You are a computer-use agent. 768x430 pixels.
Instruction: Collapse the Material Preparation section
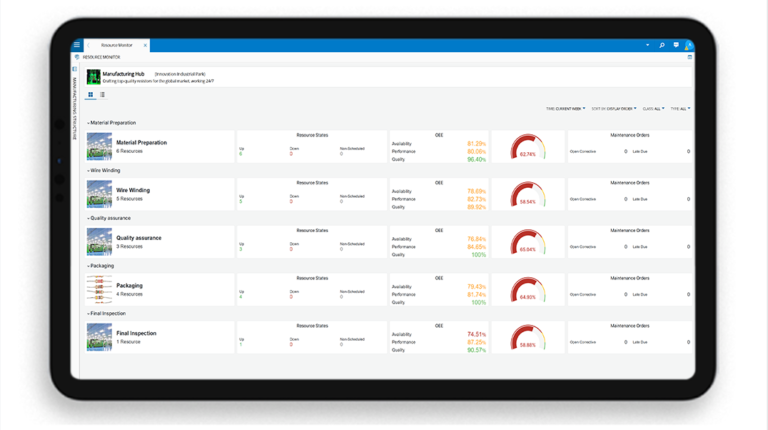(88, 123)
